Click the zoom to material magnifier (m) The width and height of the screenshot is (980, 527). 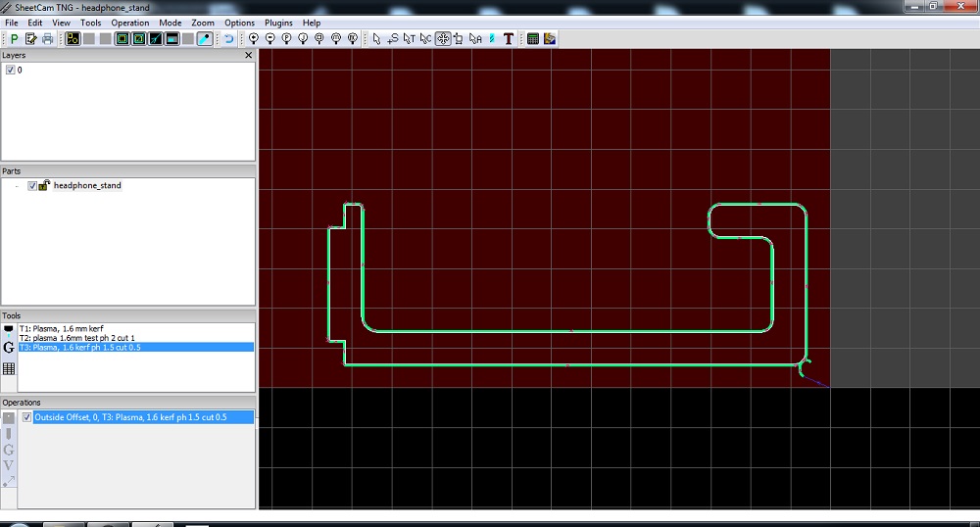point(336,39)
